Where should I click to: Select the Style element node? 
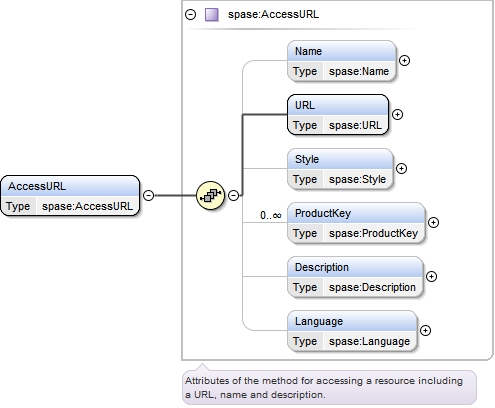click(340, 169)
